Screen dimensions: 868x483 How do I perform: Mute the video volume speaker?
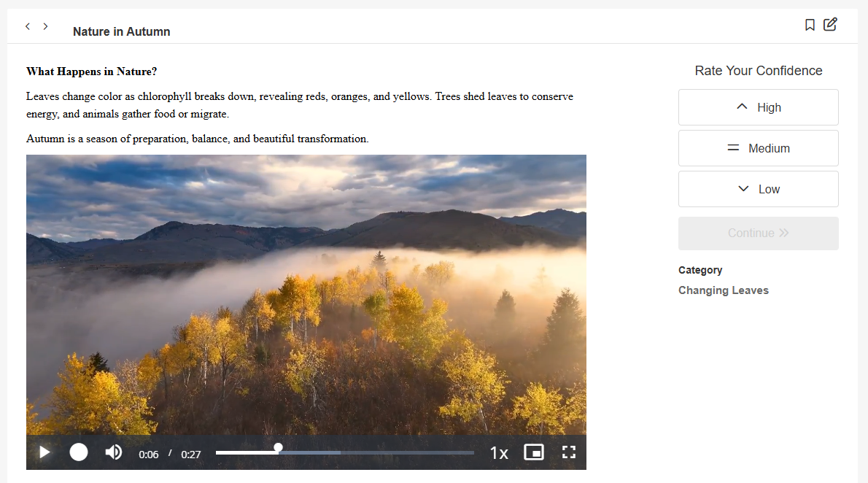coord(114,452)
